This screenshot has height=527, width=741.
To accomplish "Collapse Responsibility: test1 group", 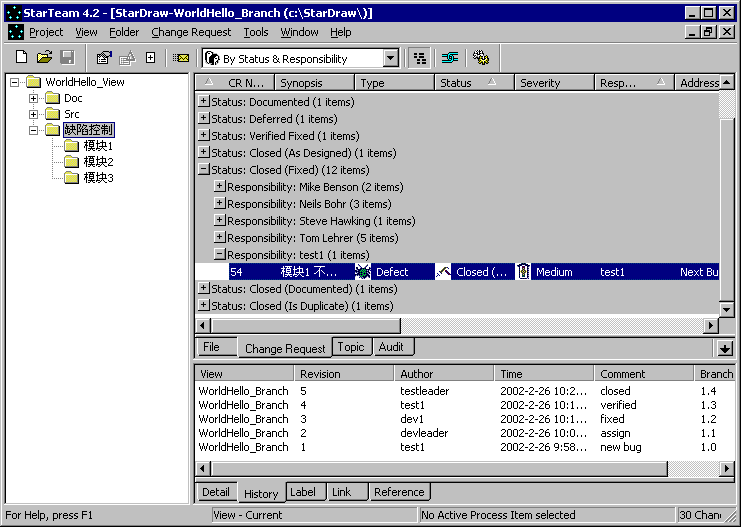I will pyautogui.click(x=219, y=254).
